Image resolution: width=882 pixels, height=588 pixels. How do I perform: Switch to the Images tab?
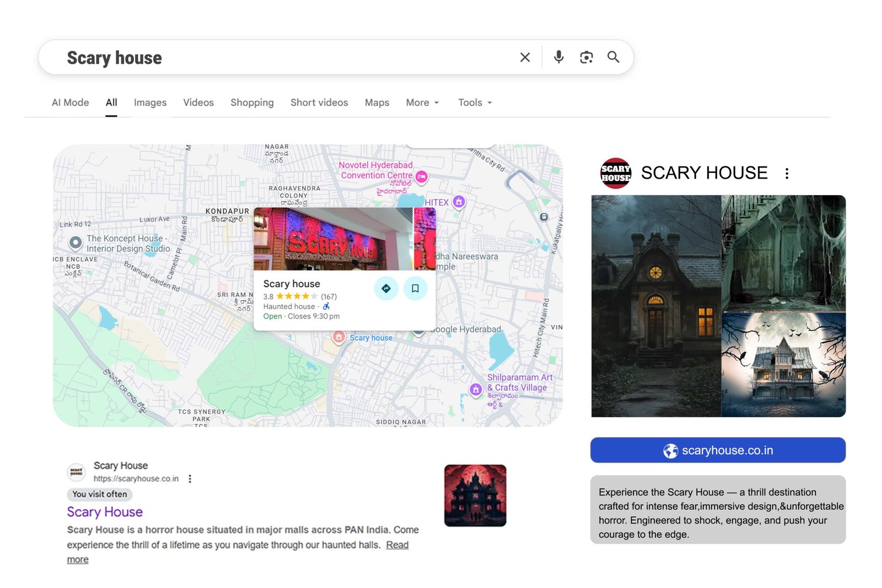(150, 103)
